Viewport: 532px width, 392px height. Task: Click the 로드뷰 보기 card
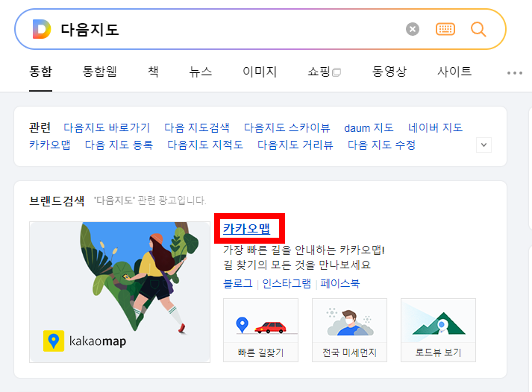pyautogui.click(x=438, y=330)
